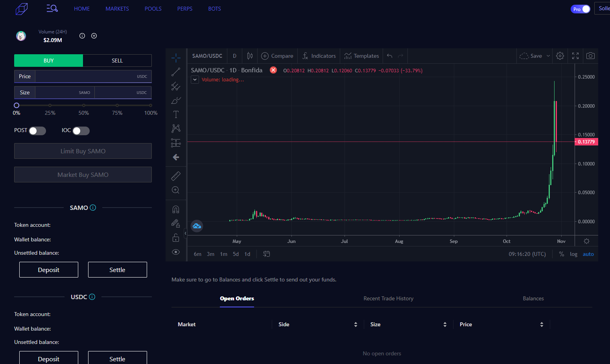Select the pattern drawing tool
This screenshot has height=364, width=610.
tap(176, 128)
